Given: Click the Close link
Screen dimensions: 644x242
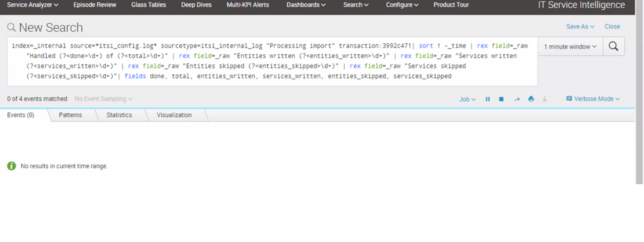Looking at the screenshot, I should click(612, 26).
